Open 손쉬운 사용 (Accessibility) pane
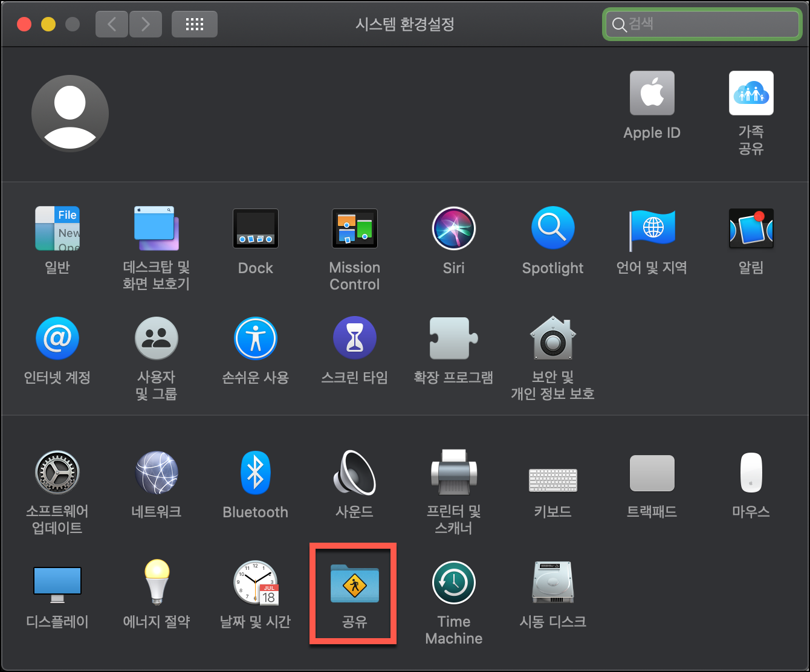The width and height of the screenshot is (810, 672). click(256, 338)
